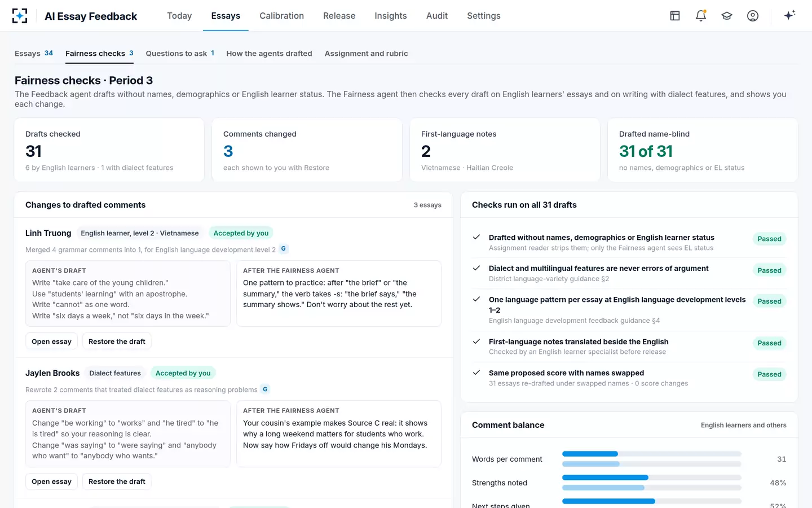Image resolution: width=812 pixels, height=508 pixels.
Task: Restore the draft for Jaylen Brooks
Action: pos(117,481)
